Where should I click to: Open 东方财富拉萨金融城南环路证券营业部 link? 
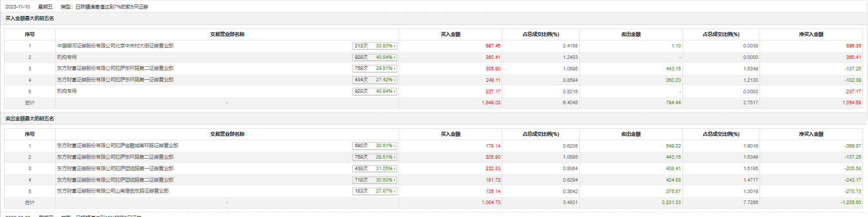(x=117, y=146)
